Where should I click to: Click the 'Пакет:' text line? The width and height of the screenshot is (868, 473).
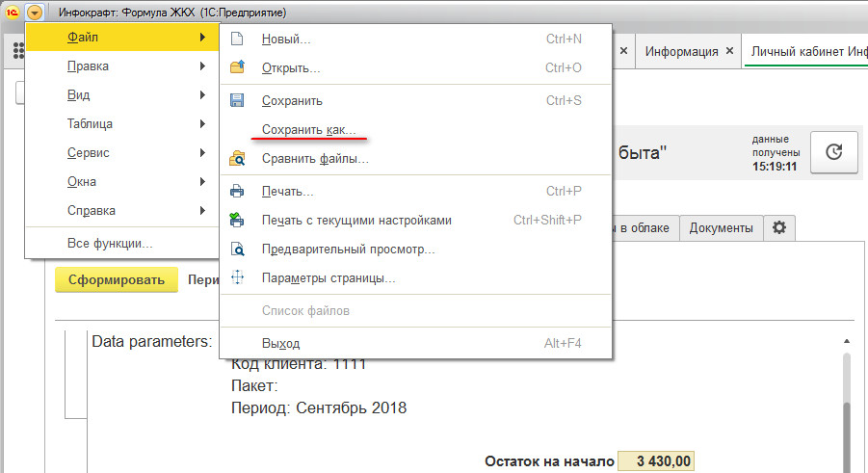(x=254, y=385)
